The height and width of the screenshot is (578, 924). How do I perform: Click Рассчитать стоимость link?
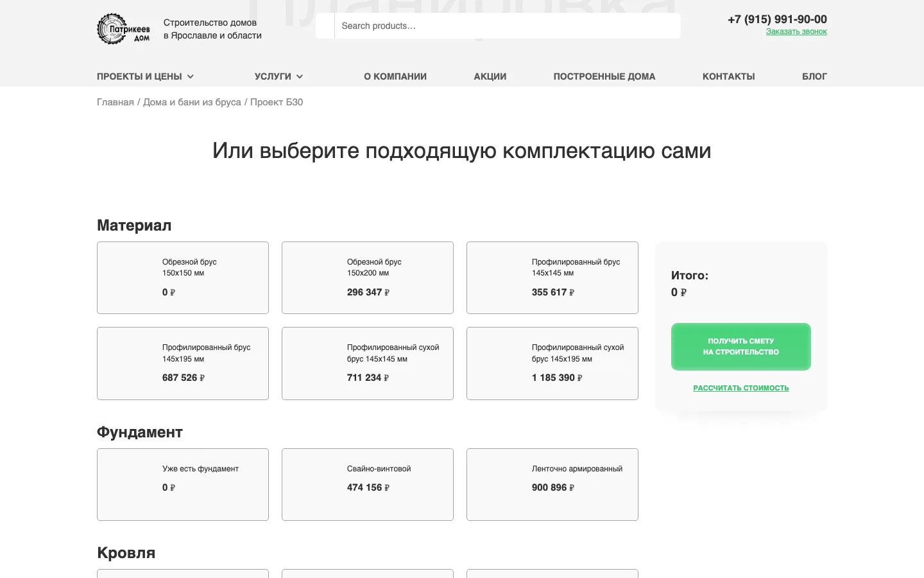coord(741,388)
